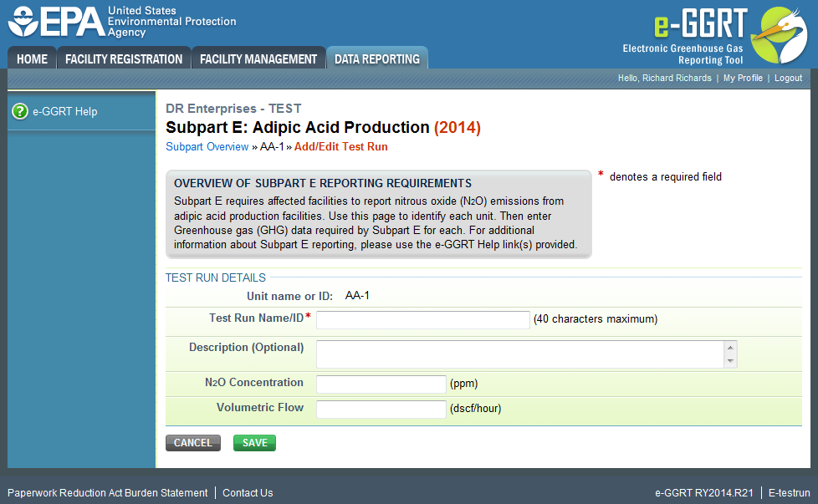Click the '(dscf/hour)' unit label
Screen dimensions: 818x504
[475, 409]
